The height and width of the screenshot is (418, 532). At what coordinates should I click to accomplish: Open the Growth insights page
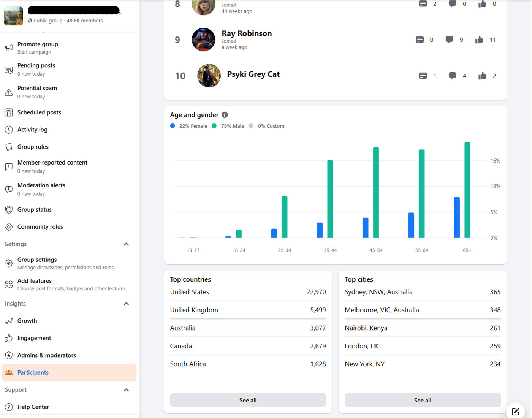click(x=27, y=321)
